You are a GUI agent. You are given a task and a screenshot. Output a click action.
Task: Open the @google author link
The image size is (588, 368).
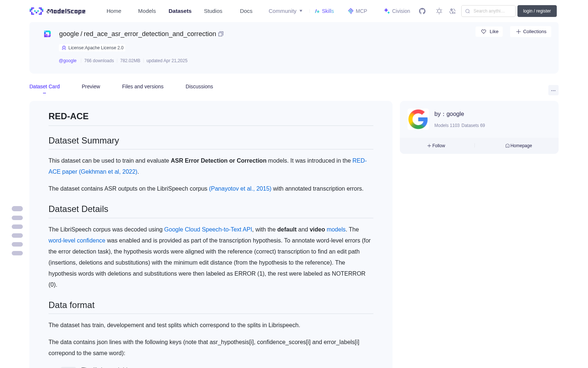click(68, 61)
